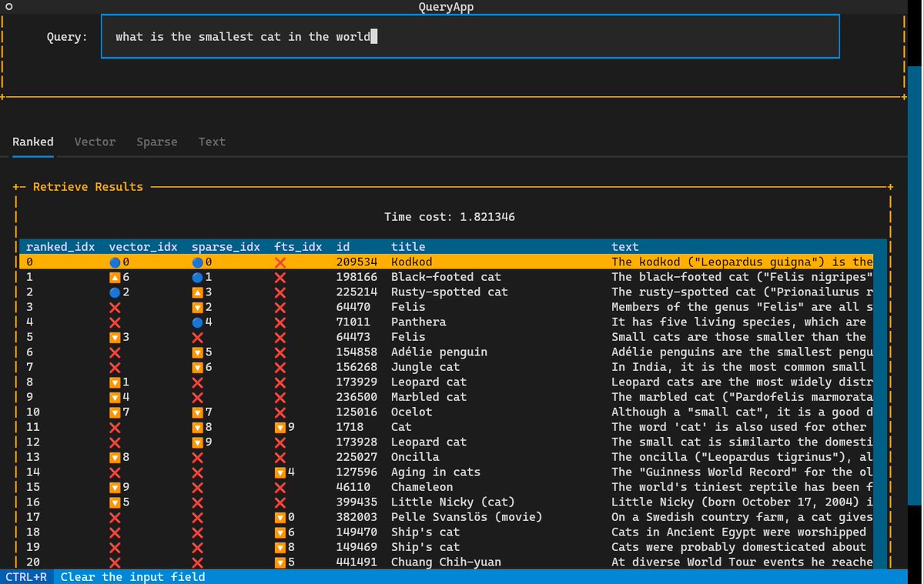Click the blue circle sparse_idx 0 in the Kodkod row

201,262
